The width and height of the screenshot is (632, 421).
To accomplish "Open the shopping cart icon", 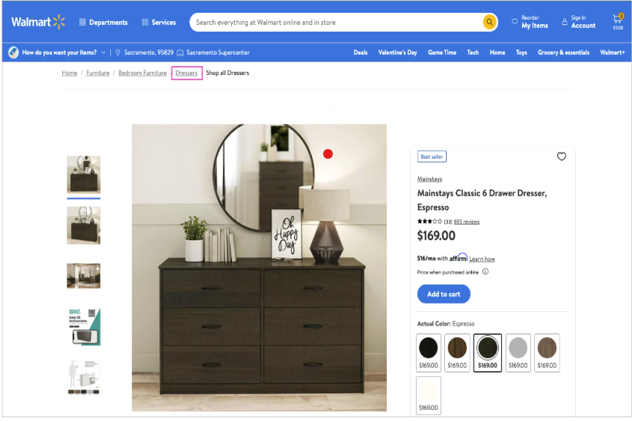I will pyautogui.click(x=617, y=20).
